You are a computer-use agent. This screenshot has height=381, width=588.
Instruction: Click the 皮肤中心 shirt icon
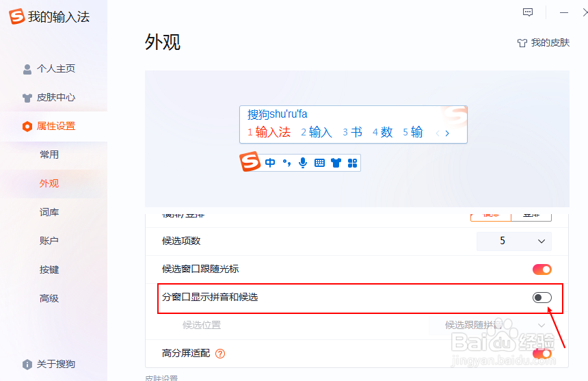pyautogui.click(x=27, y=98)
